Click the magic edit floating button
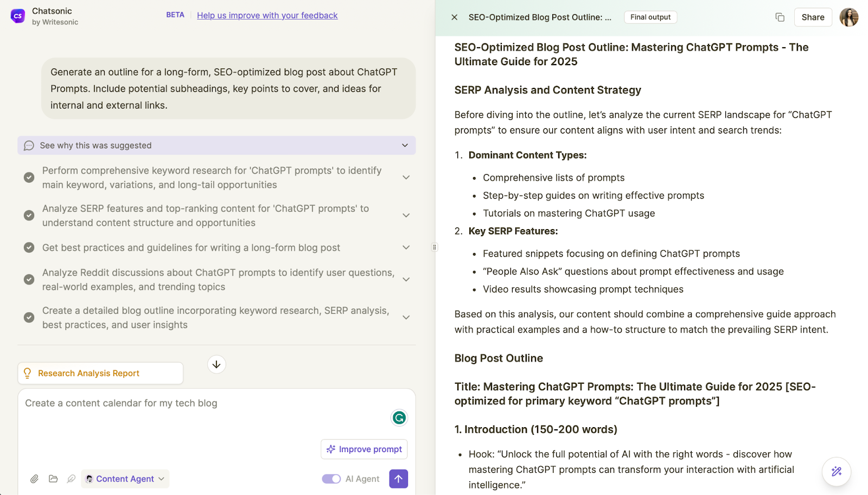 click(837, 472)
